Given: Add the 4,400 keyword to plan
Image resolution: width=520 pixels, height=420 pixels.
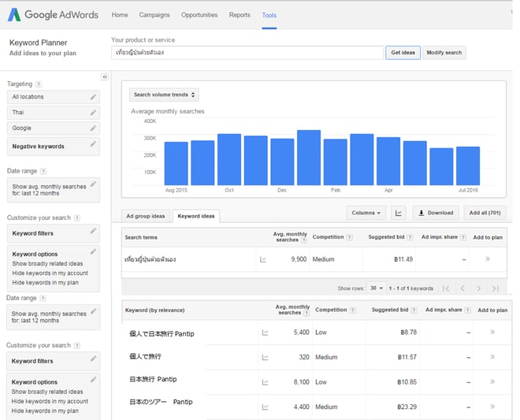Looking at the screenshot, I should (x=492, y=407).
